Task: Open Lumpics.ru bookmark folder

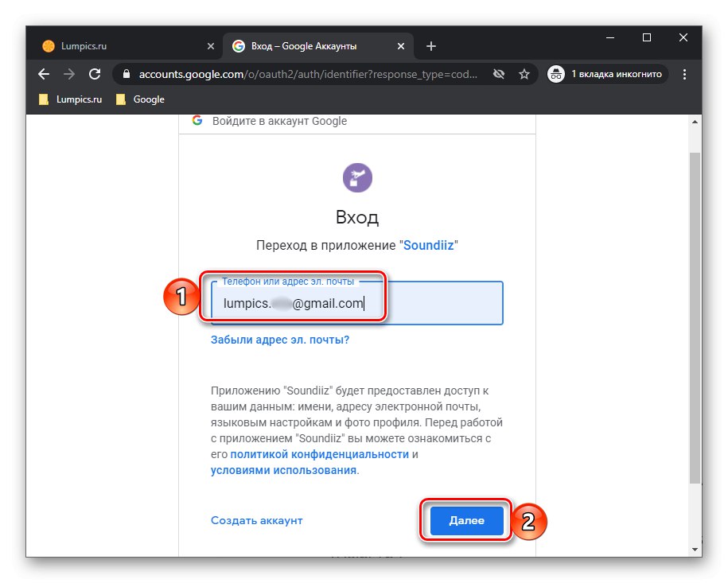Action: tap(70, 99)
